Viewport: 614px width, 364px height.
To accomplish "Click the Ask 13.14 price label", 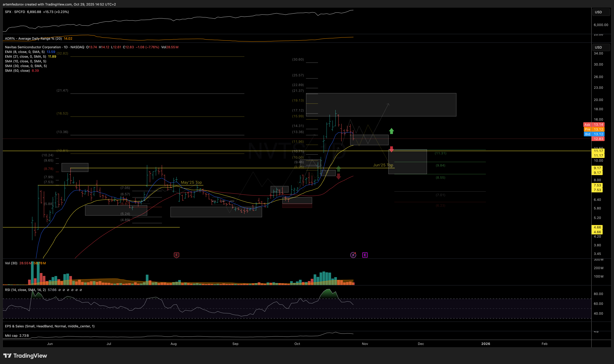I will [x=594, y=125].
